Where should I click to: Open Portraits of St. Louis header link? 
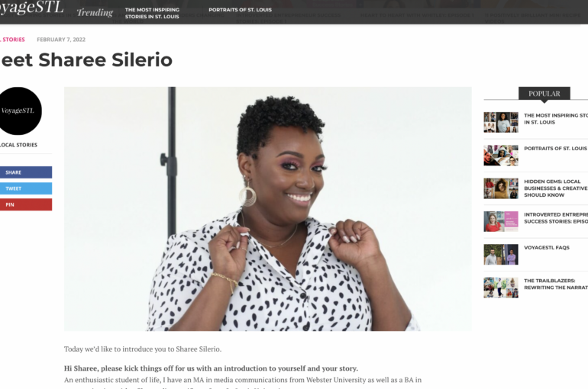coord(240,10)
